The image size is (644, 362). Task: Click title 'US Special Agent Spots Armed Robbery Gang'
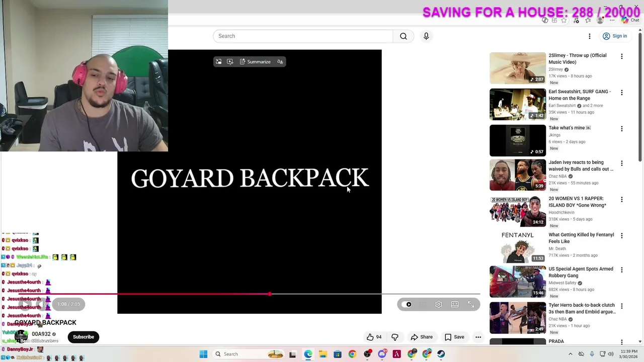click(581, 272)
